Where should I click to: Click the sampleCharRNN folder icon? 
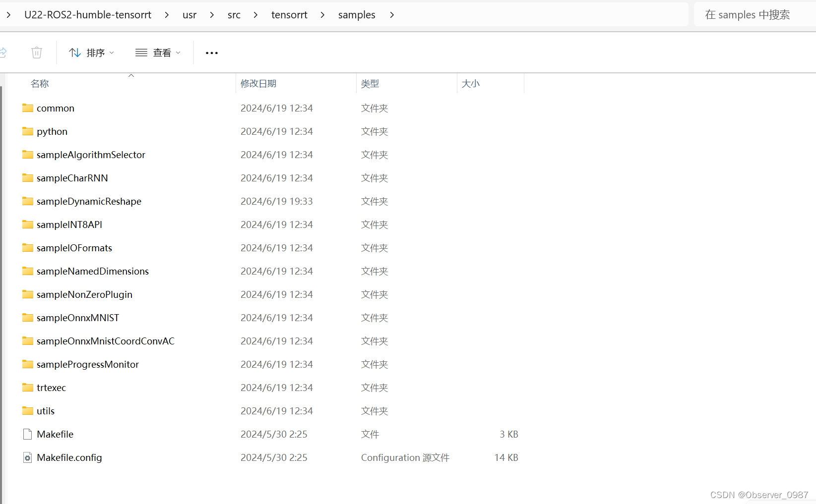point(28,177)
